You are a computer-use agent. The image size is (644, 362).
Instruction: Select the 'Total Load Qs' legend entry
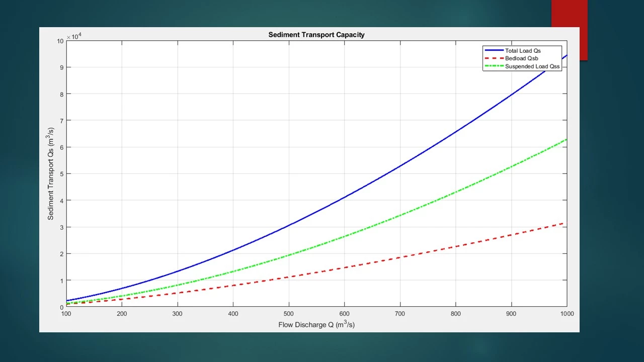tap(523, 51)
